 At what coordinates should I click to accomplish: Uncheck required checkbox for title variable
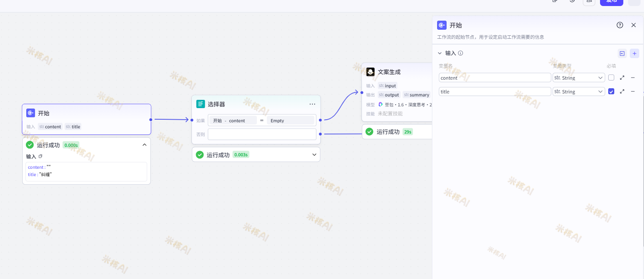[611, 92]
